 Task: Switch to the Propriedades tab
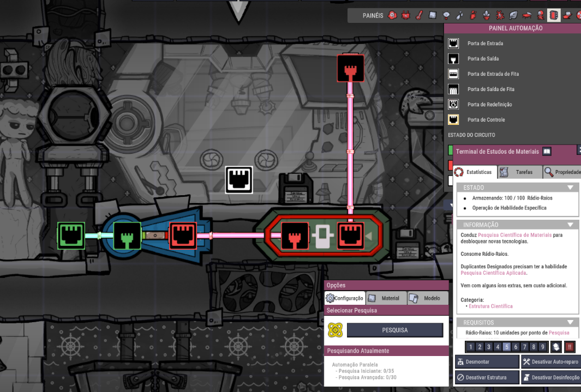[562, 172]
